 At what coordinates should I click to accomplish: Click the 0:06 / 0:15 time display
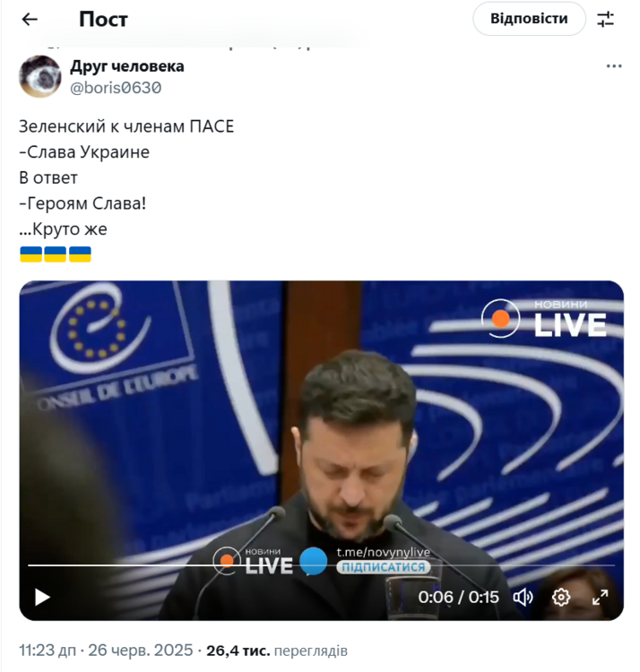[458, 597]
